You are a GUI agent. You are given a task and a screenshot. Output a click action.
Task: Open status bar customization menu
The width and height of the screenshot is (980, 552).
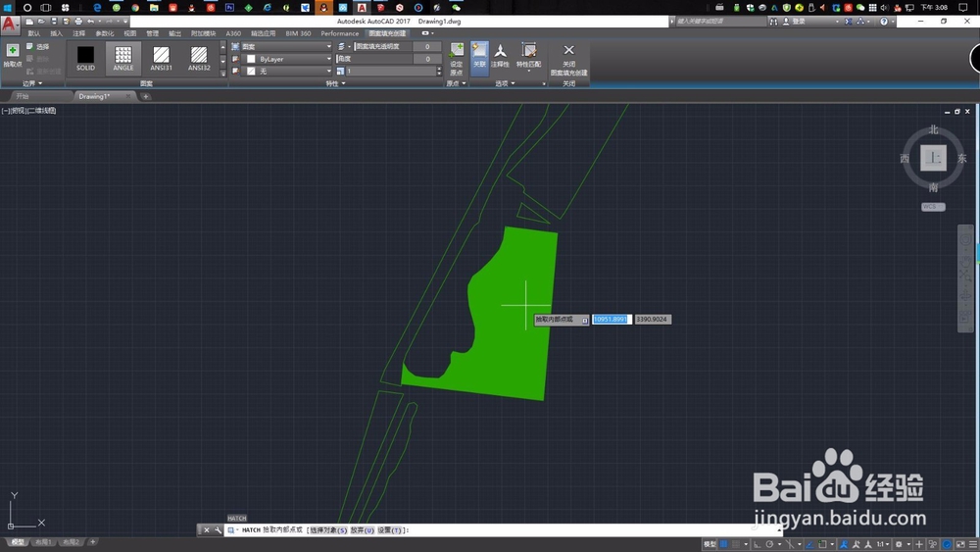pyautogui.click(x=973, y=544)
